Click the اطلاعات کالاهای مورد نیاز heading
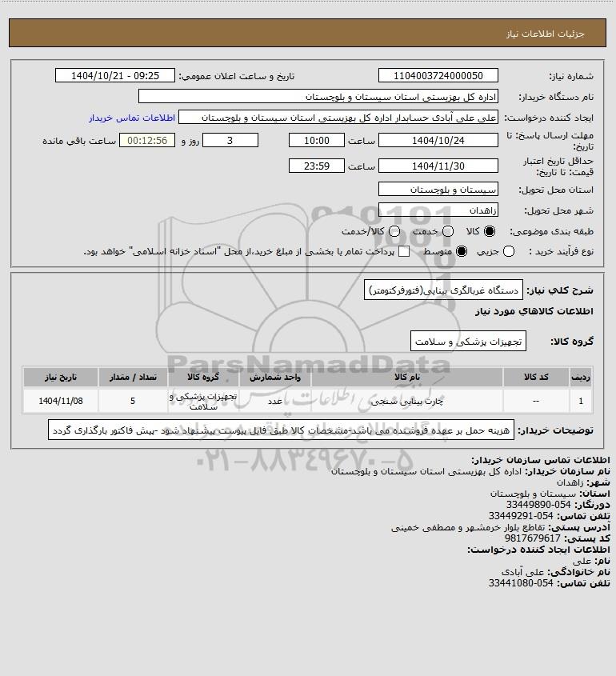 (x=534, y=311)
